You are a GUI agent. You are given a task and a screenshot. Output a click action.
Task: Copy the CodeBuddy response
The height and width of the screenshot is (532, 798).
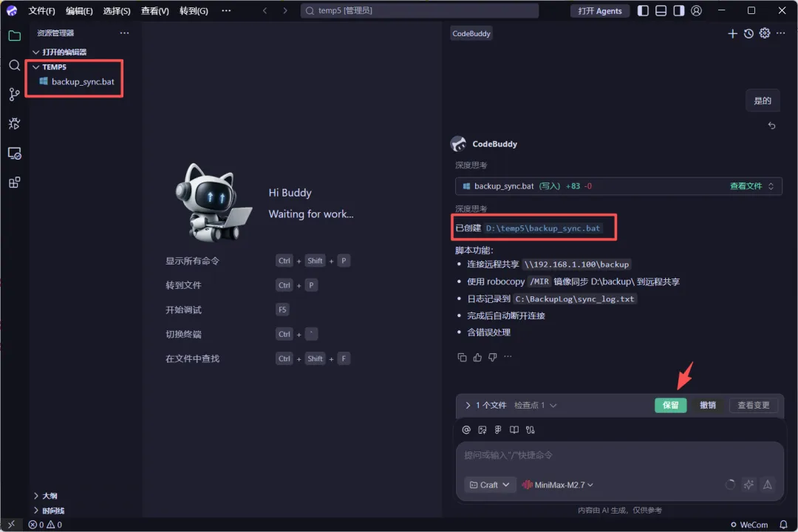[x=462, y=358]
